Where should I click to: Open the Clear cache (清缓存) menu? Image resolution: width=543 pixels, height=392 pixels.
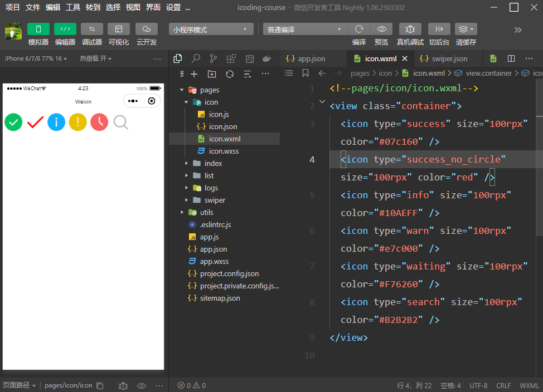(466, 29)
